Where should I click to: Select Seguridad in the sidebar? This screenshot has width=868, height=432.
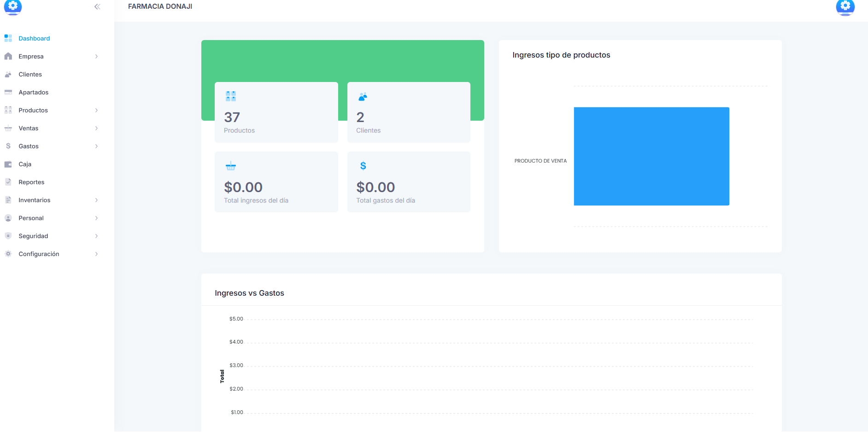pyautogui.click(x=33, y=236)
